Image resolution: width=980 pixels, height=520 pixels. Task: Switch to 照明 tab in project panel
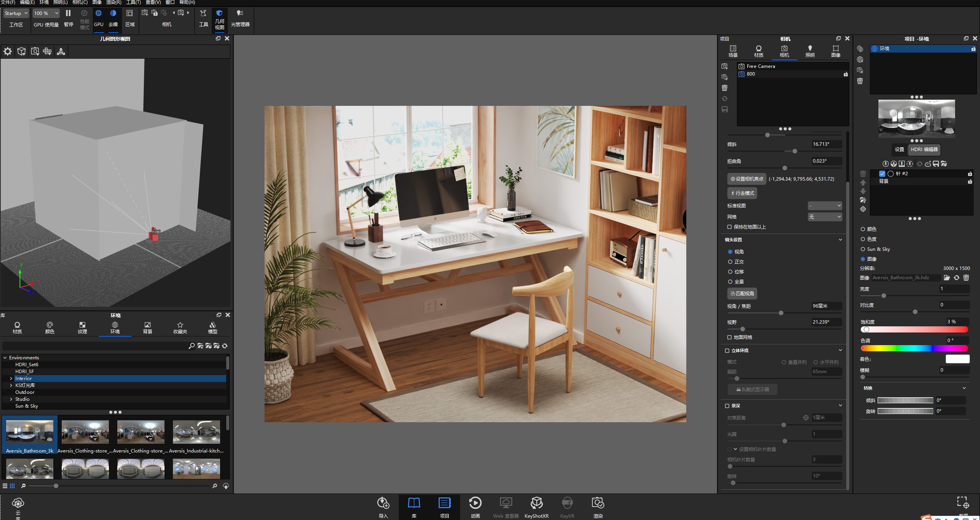coord(810,51)
